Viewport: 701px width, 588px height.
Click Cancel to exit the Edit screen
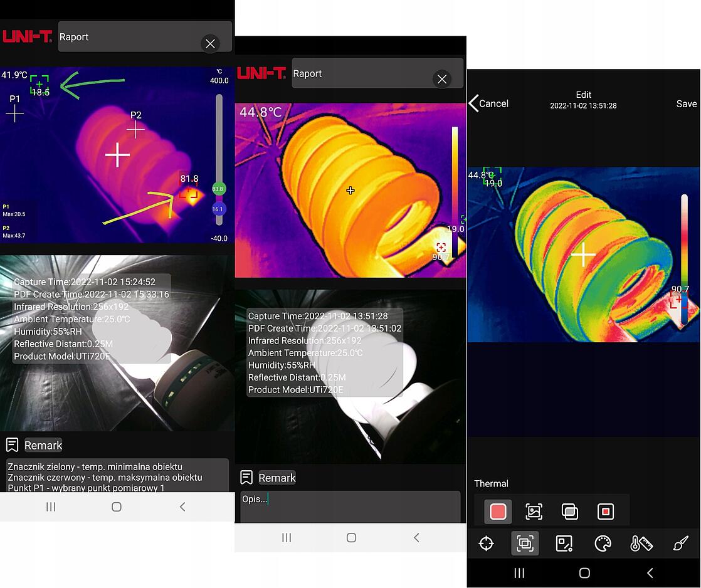click(488, 103)
